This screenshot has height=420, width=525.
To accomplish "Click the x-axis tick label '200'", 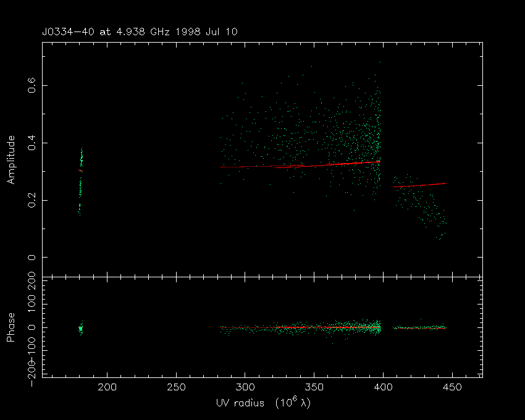I will (107, 387).
